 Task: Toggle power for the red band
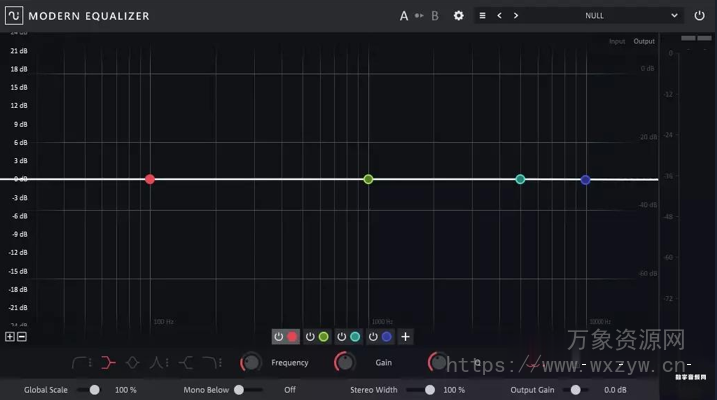pos(278,337)
